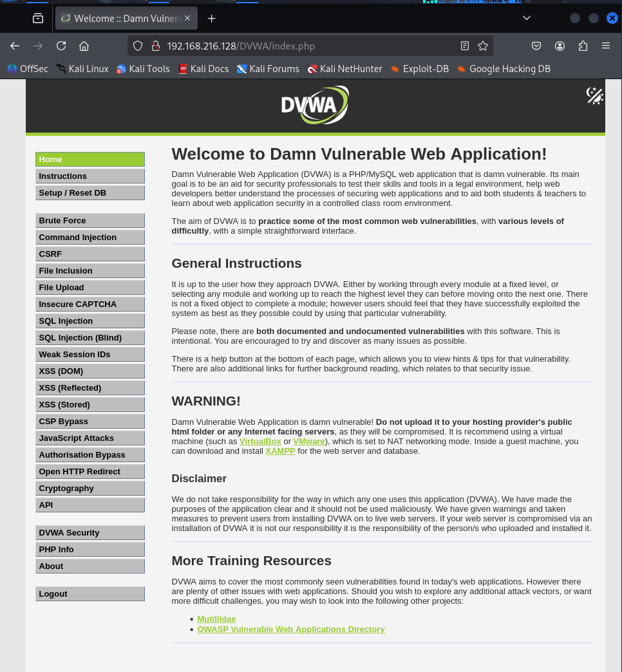Open the Google Hacking DB bookmark
This screenshot has height=672, width=622.
[504, 69]
